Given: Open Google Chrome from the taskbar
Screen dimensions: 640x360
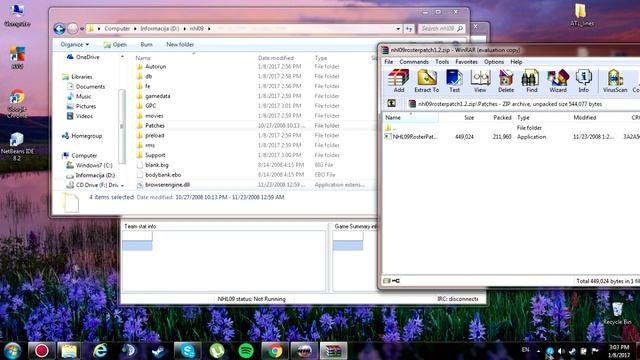Looking at the screenshot, I should click(275, 351).
